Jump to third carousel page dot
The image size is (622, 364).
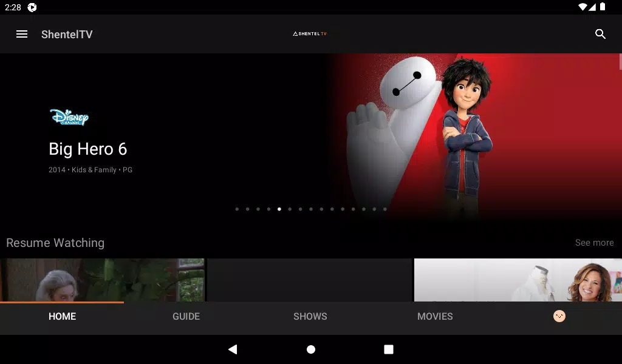click(x=258, y=209)
